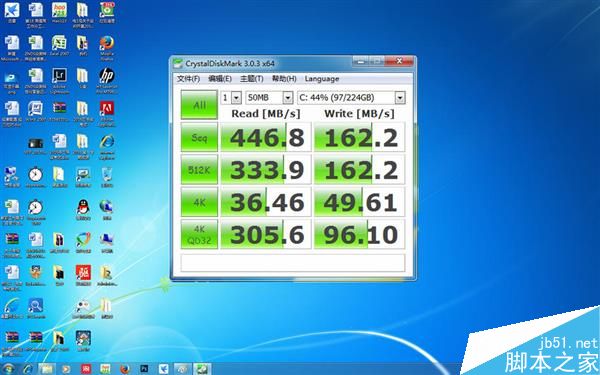This screenshot has height=375, width=600.
Task: Select the Adobe Lightroom desktop shortcut
Action: click(59, 80)
